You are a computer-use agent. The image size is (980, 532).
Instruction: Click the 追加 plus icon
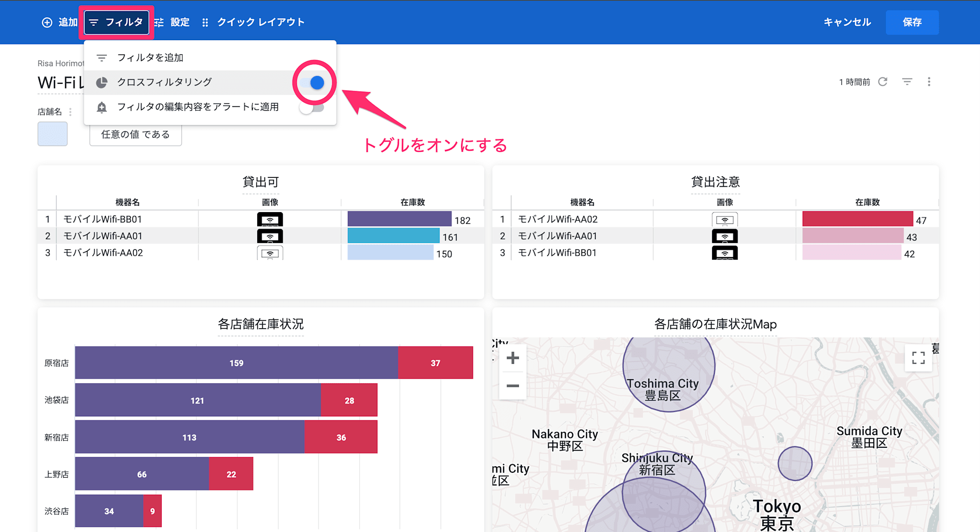coord(47,23)
